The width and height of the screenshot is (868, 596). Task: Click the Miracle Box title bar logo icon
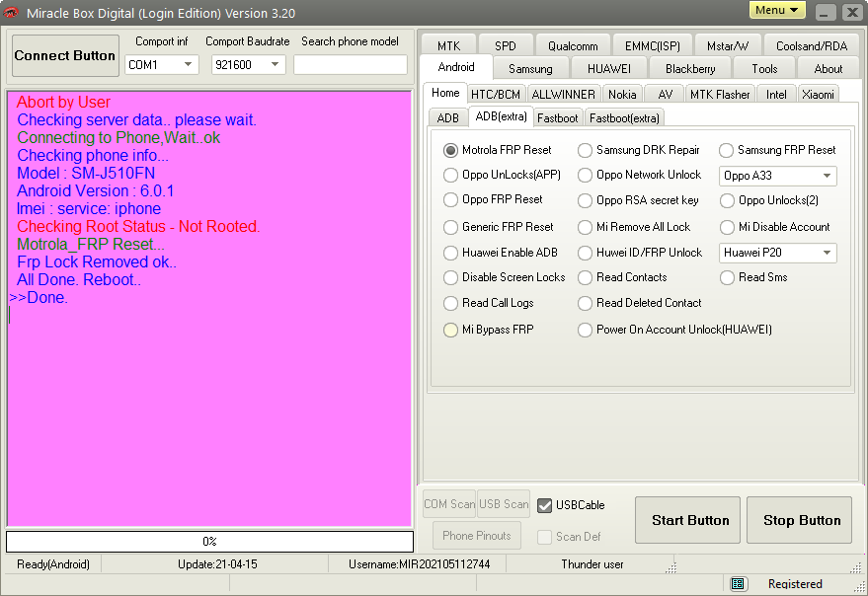(x=10, y=12)
